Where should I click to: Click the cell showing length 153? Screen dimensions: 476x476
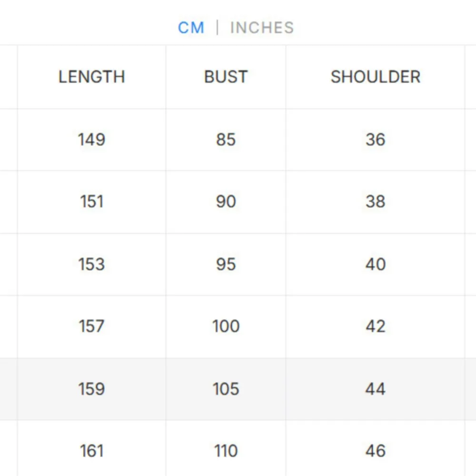[90, 264]
